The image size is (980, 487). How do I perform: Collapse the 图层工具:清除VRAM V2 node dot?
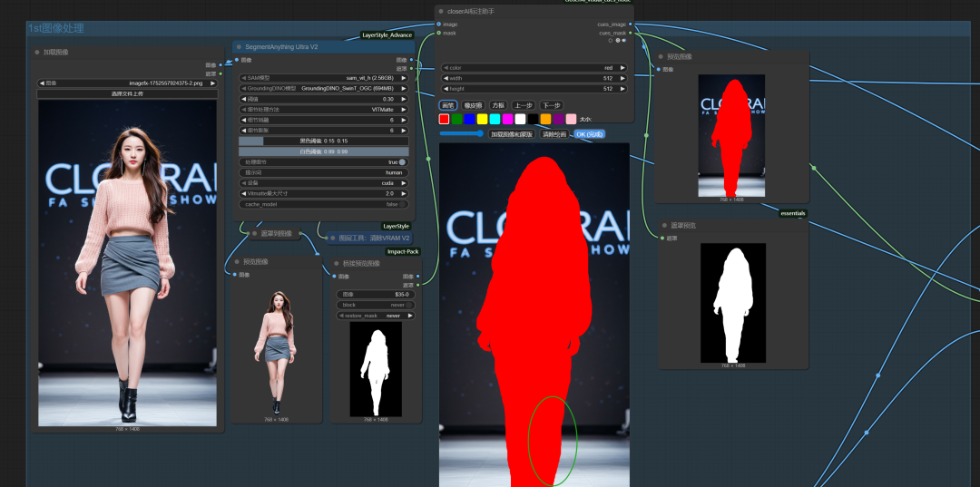pos(333,238)
